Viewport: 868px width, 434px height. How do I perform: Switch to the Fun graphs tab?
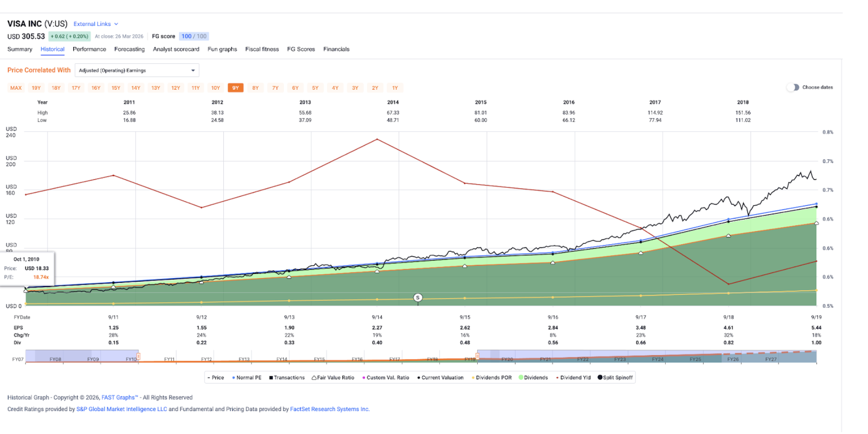click(x=222, y=49)
